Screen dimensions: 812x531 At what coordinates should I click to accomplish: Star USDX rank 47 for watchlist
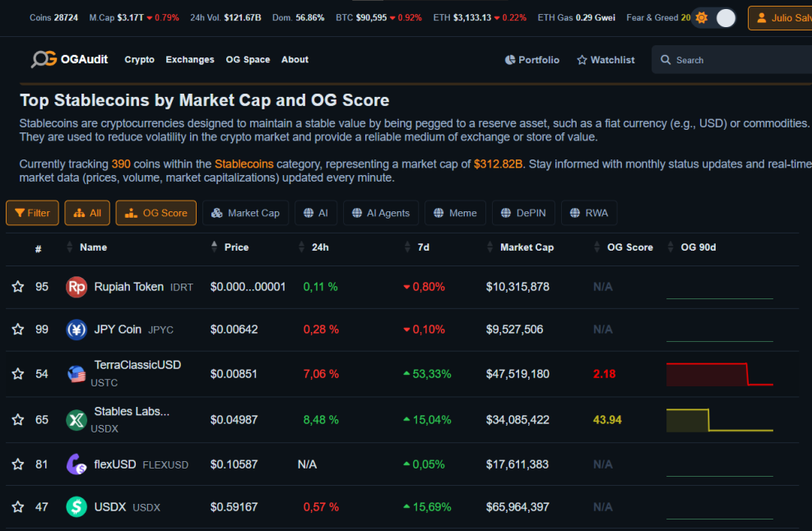[18, 506]
